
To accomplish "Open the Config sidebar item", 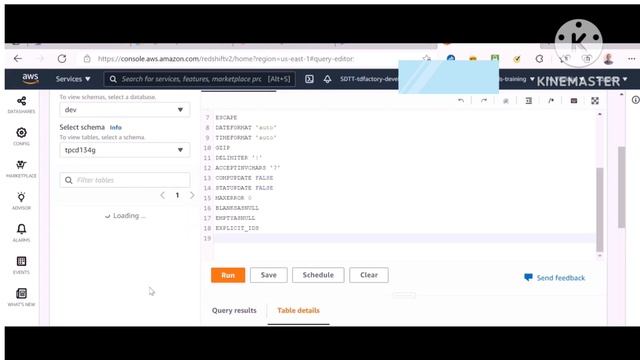I will coord(21,136).
